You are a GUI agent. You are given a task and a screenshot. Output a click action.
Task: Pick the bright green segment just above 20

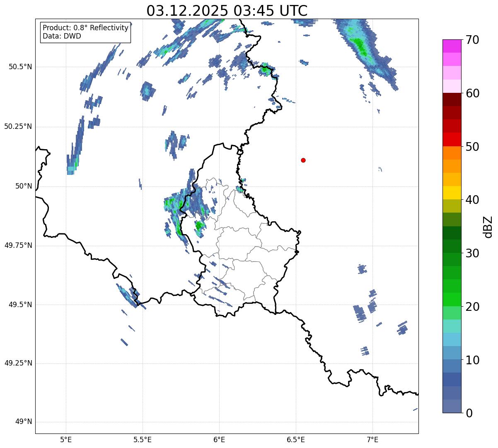452,300
